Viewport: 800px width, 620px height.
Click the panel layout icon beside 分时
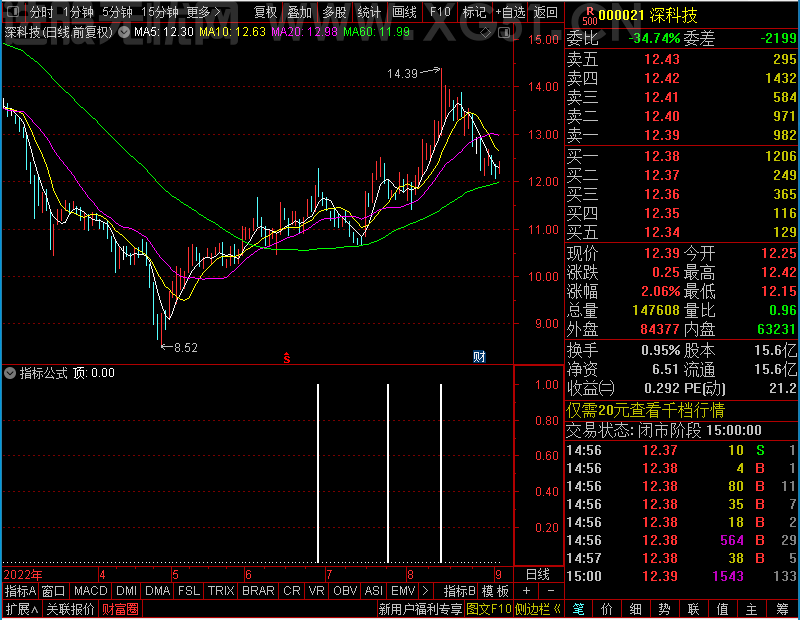13,11
